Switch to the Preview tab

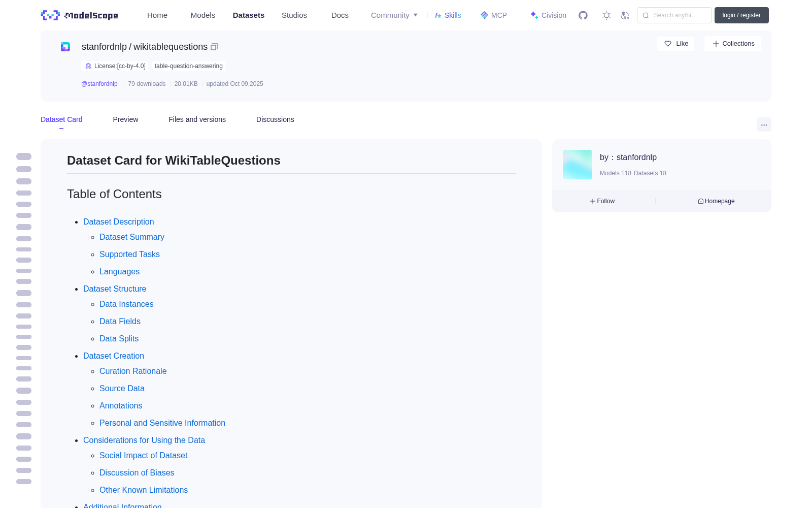(x=125, y=119)
